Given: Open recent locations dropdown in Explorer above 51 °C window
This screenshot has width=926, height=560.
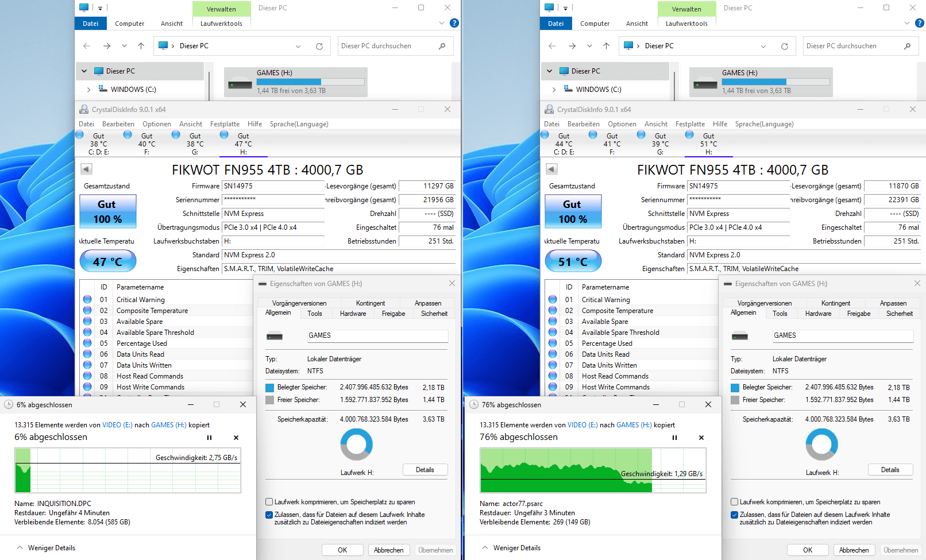Looking at the screenshot, I should (589, 46).
